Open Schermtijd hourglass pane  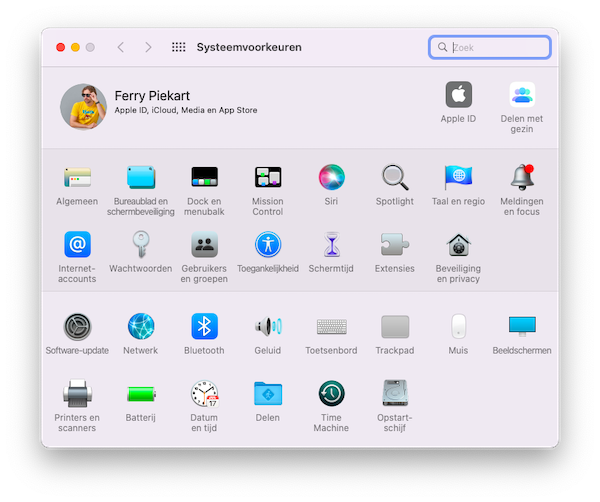[x=331, y=244]
